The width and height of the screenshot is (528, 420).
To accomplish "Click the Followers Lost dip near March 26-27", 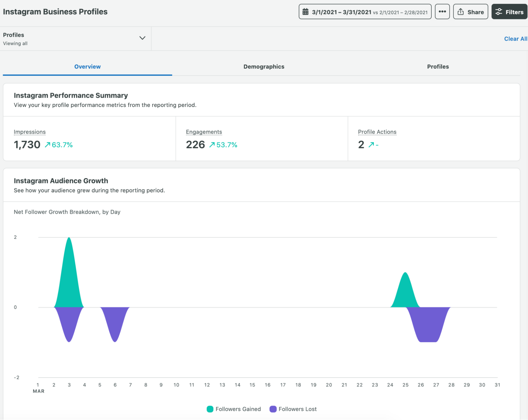I will click(428, 325).
